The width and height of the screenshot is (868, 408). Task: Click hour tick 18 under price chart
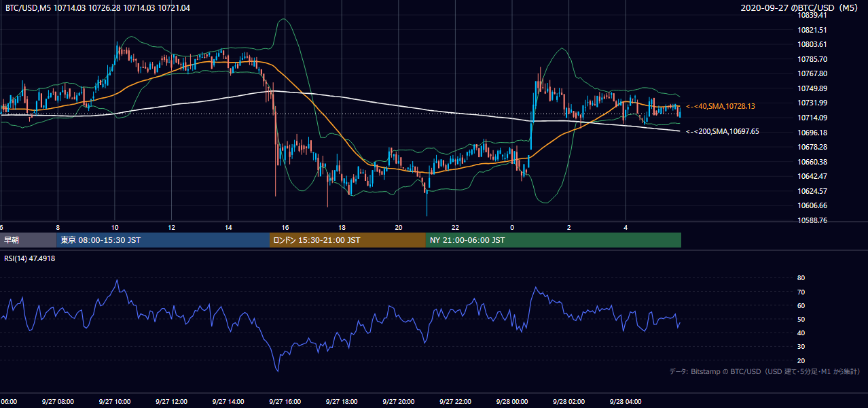[x=342, y=228]
